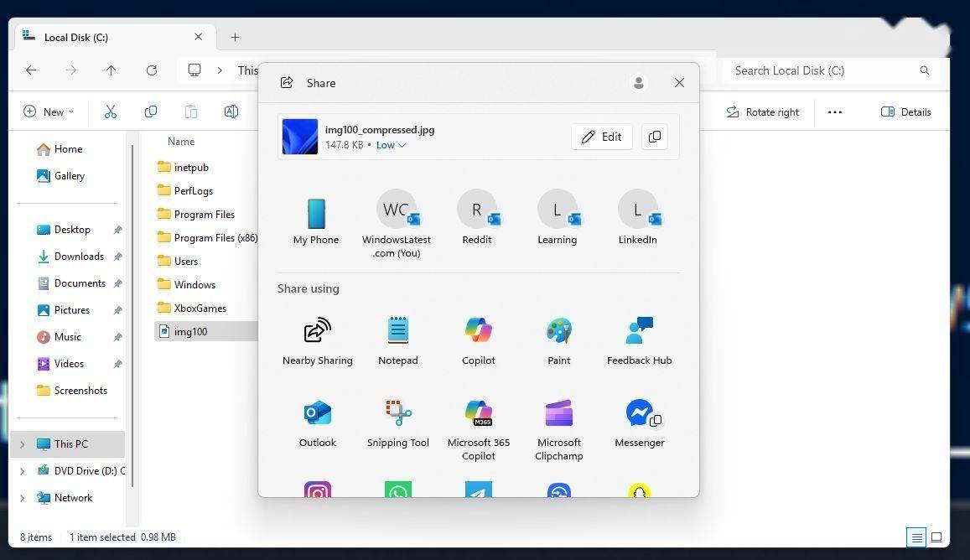Send file to My Phone
The width and height of the screenshot is (970, 560).
tap(316, 221)
